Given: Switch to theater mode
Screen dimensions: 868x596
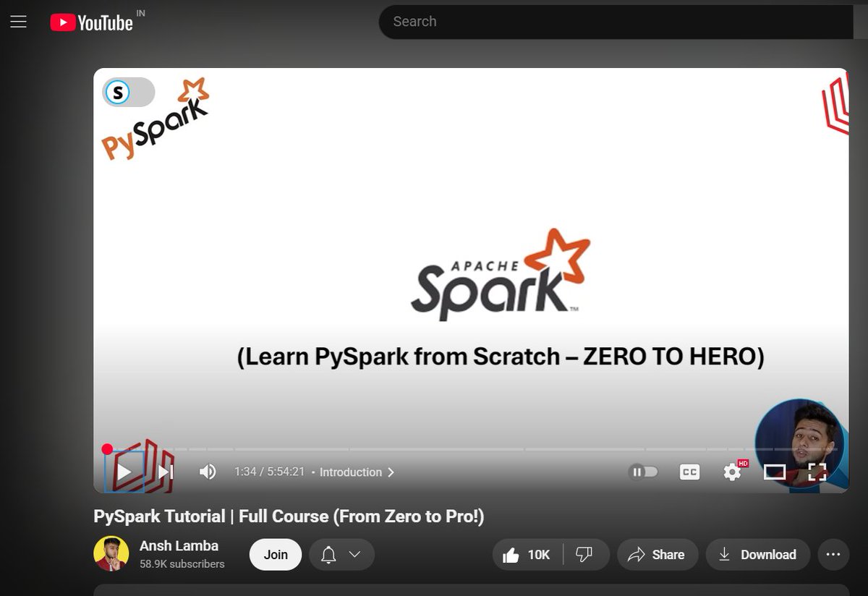Looking at the screenshot, I should (x=776, y=472).
